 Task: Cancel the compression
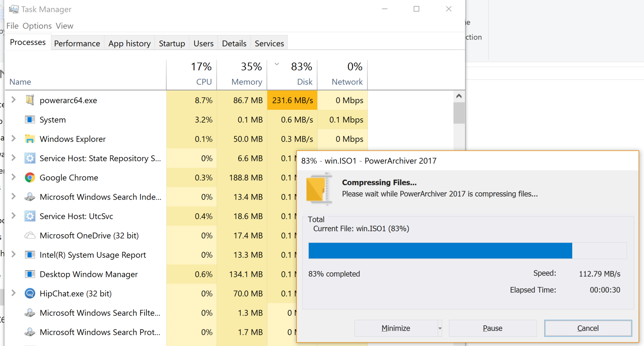click(588, 328)
